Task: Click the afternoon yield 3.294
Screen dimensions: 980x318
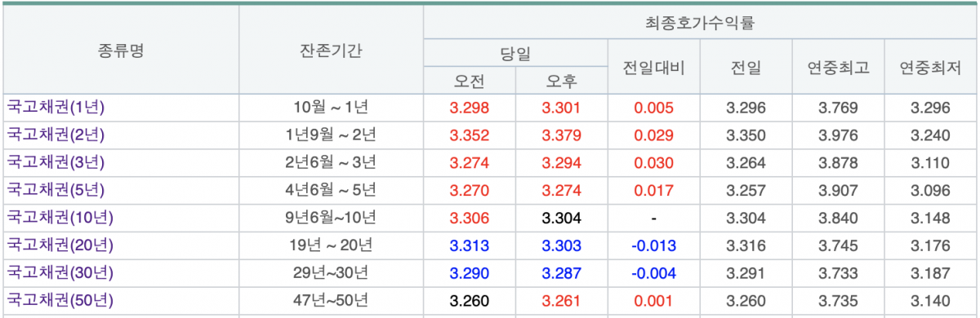Action: (x=562, y=163)
